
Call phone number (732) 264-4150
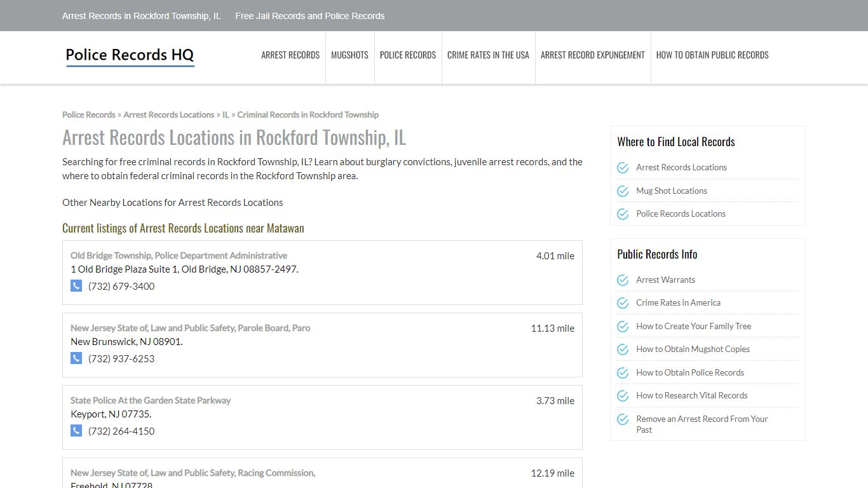pos(121,431)
